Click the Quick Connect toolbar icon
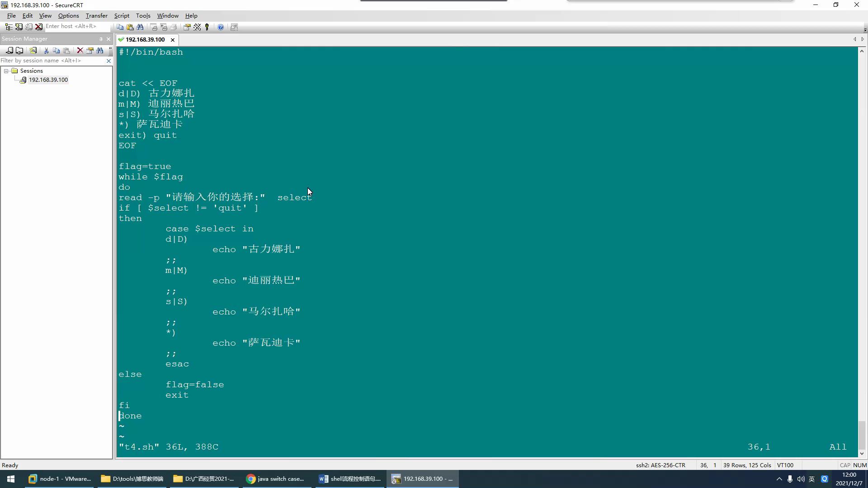868x488 pixels. point(19,27)
